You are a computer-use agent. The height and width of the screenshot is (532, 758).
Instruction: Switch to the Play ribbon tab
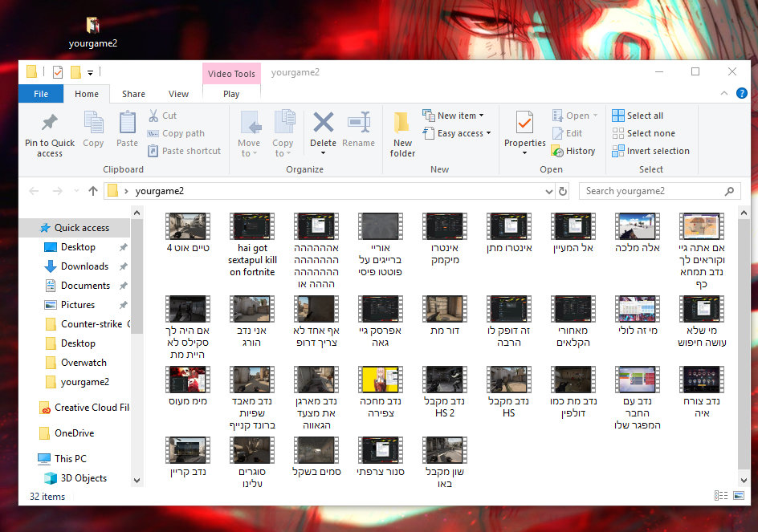click(x=231, y=94)
